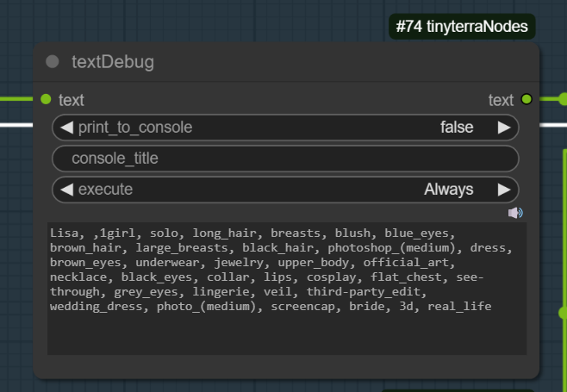Click the white wire left of the node
567x392 pixels.
coord(17,126)
